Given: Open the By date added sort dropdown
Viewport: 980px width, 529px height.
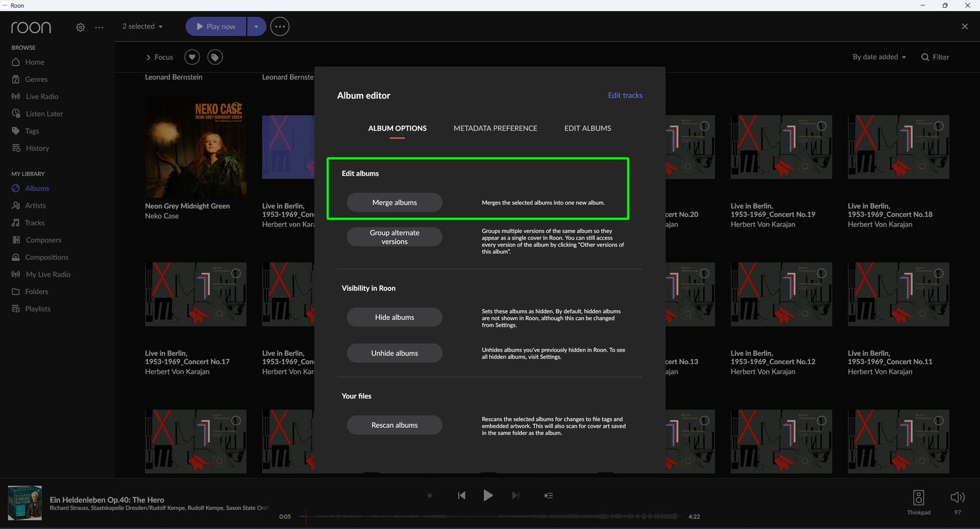Looking at the screenshot, I should point(879,57).
